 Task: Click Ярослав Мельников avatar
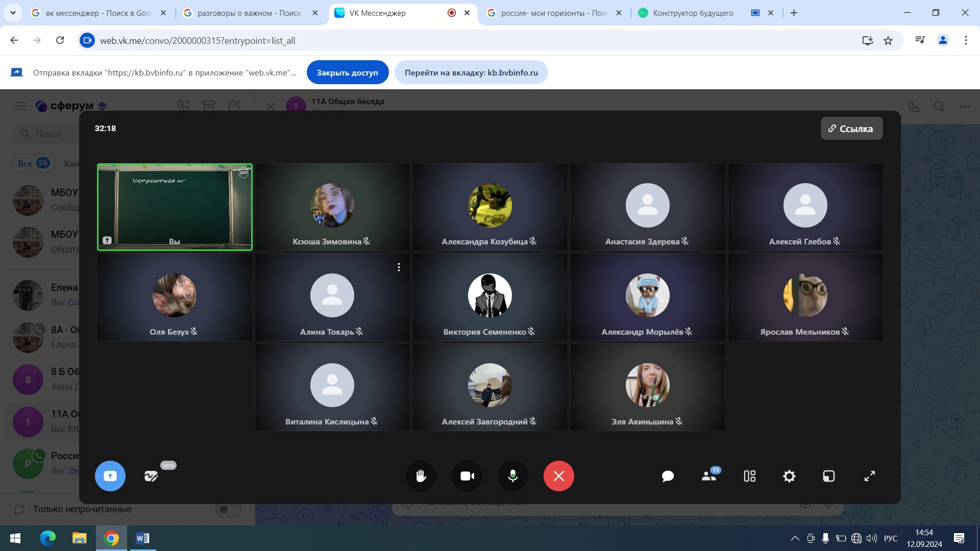[x=805, y=295]
